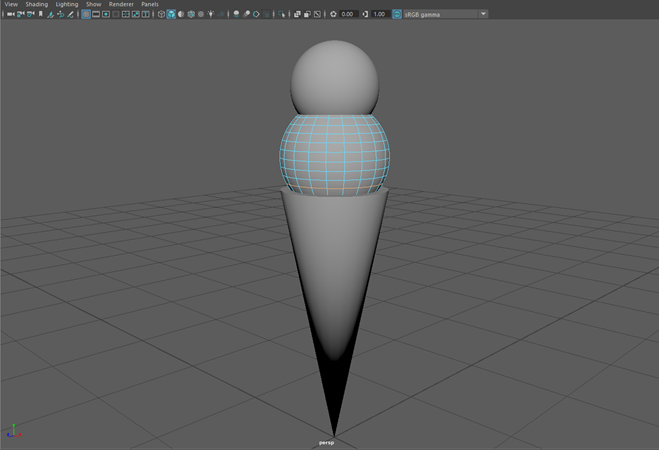Image resolution: width=659 pixels, height=450 pixels.
Task: Open the Lighting menu
Action: pyautogui.click(x=67, y=4)
